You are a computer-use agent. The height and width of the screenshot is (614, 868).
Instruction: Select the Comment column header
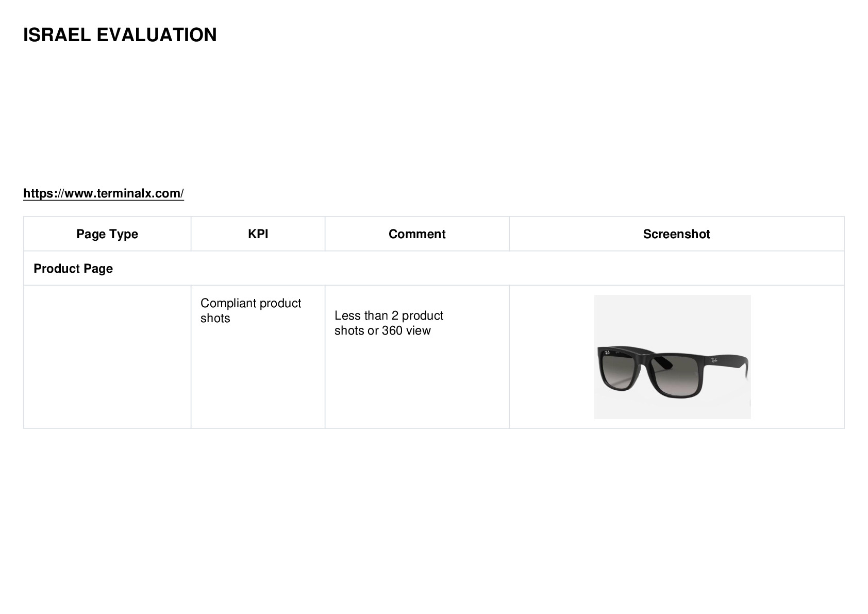417,234
